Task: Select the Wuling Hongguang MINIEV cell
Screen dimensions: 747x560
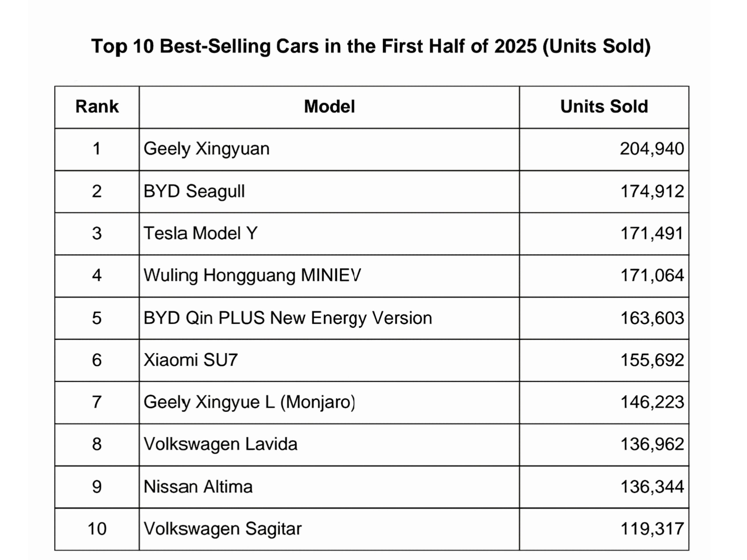Action: pos(252,275)
